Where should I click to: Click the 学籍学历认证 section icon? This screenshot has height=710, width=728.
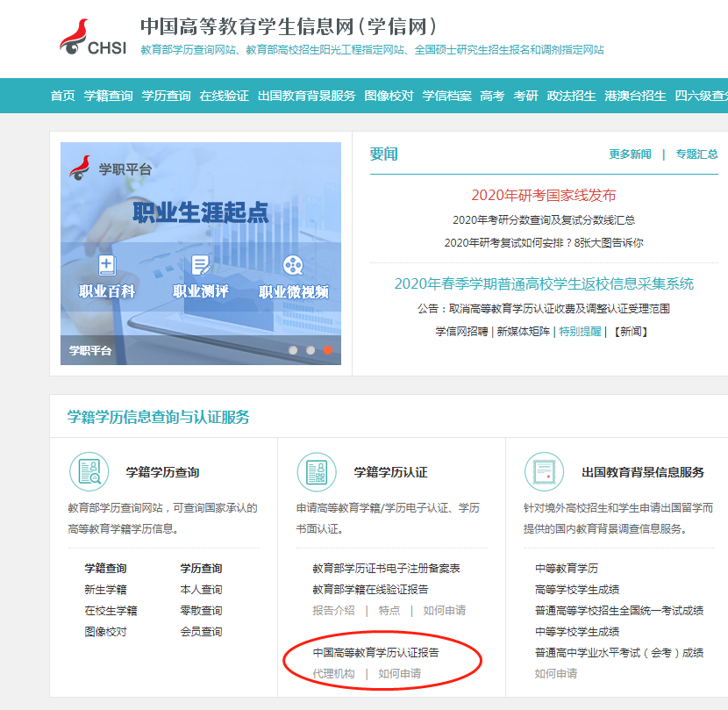pos(317,471)
